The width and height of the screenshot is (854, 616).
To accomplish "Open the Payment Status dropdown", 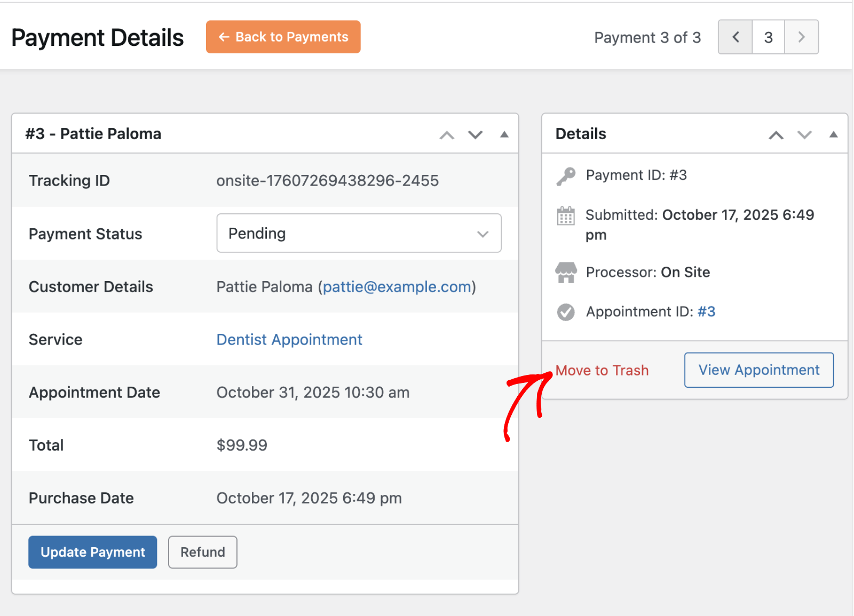I will pyautogui.click(x=359, y=234).
